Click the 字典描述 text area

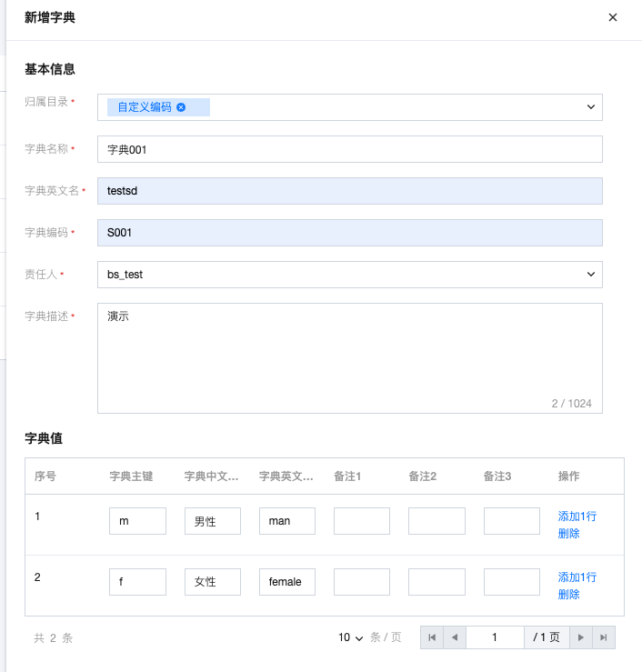click(350, 358)
